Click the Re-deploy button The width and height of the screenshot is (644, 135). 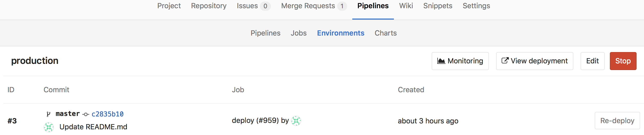pyautogui.click(x=617, y=121)
